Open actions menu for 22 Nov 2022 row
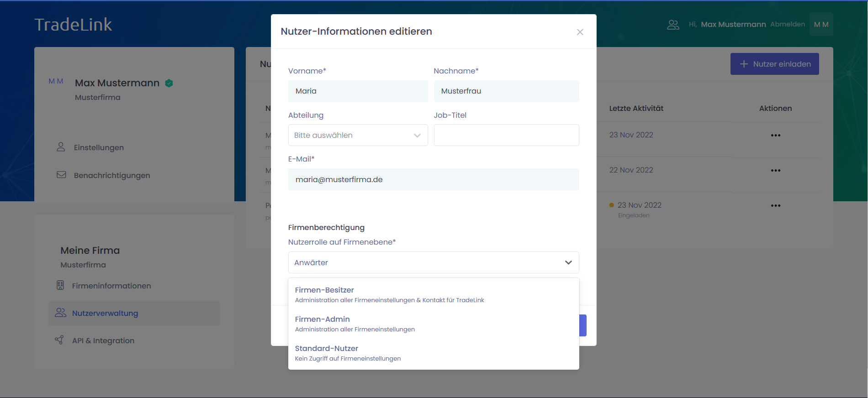The height and width of the screenshot is (398, 868). click(x=775, y=170)
